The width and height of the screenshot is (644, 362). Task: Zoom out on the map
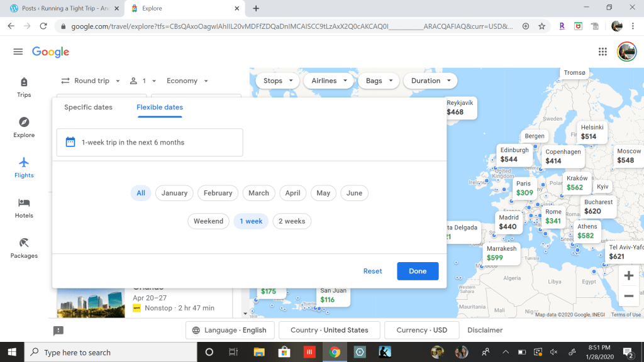628,295
